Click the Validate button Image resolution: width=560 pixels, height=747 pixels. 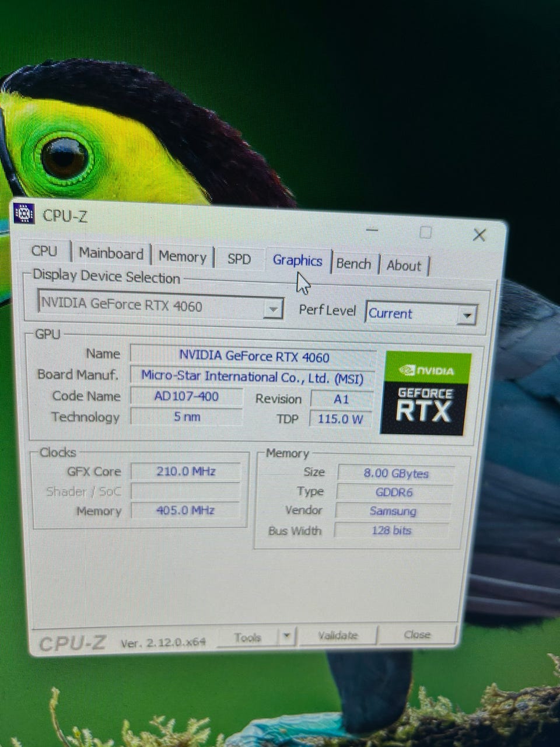[x=338, y=636]
